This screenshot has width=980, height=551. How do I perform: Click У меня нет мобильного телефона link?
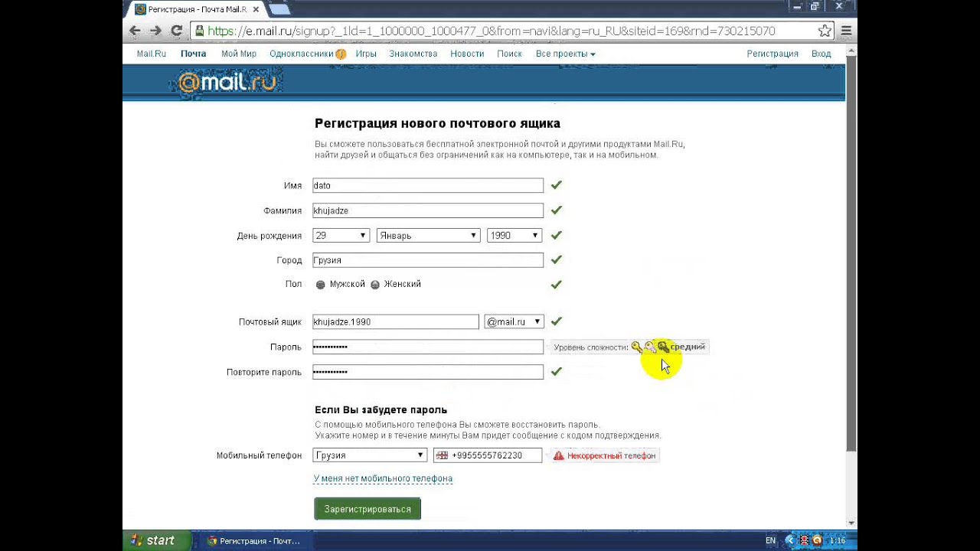point(383,479)
